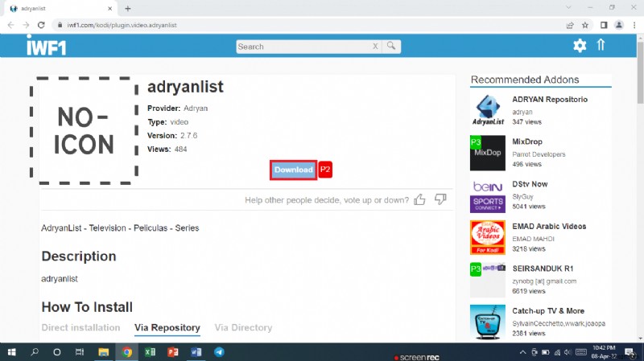
Task: Click the Version value 2.7.6
Action: (189, 135)
